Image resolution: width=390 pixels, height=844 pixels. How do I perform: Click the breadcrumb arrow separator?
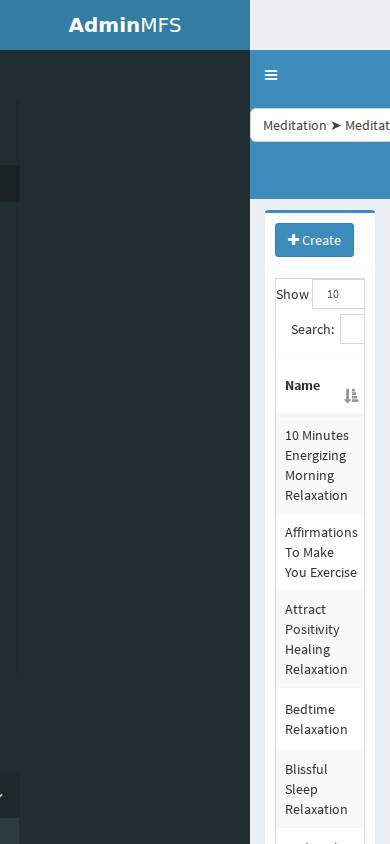(x=336, y=125)
